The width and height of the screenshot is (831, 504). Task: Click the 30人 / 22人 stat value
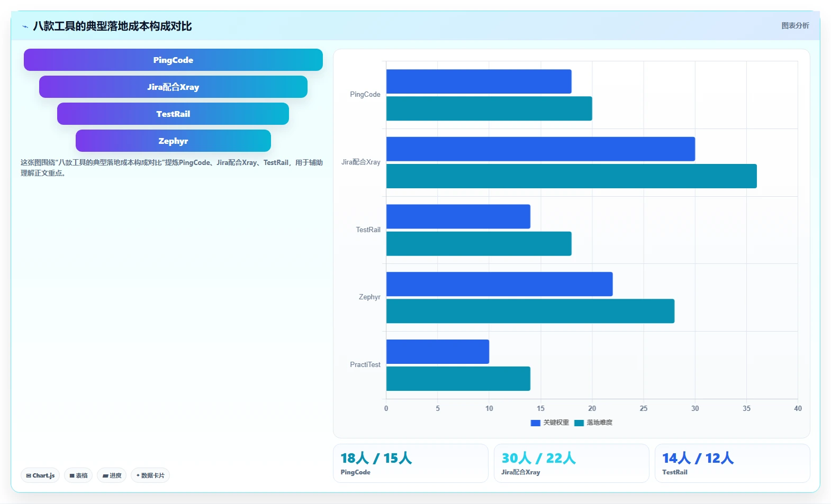(x=539, y=458)
